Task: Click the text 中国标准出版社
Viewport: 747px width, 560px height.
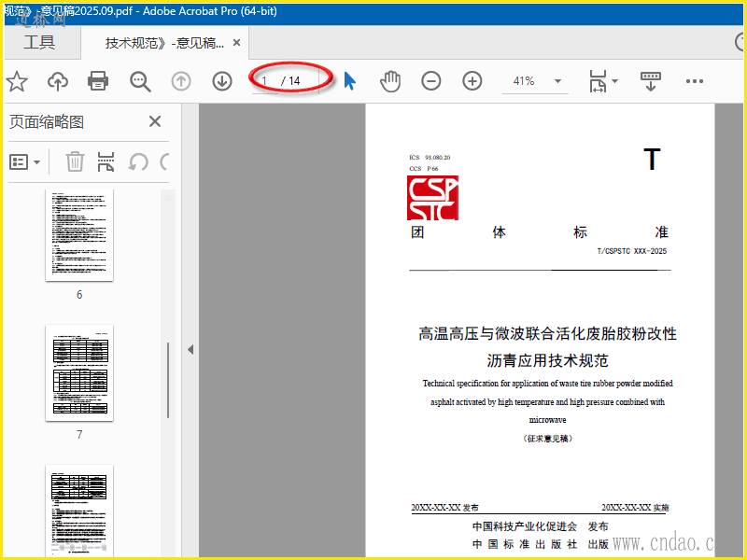Action: 525,544
